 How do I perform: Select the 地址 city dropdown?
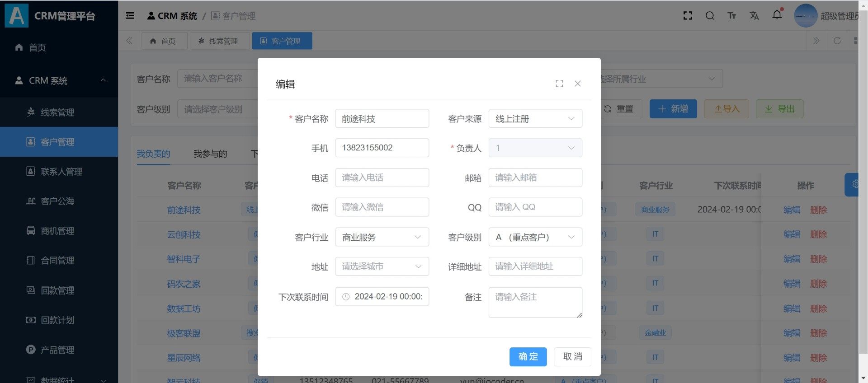click(382, 266)
